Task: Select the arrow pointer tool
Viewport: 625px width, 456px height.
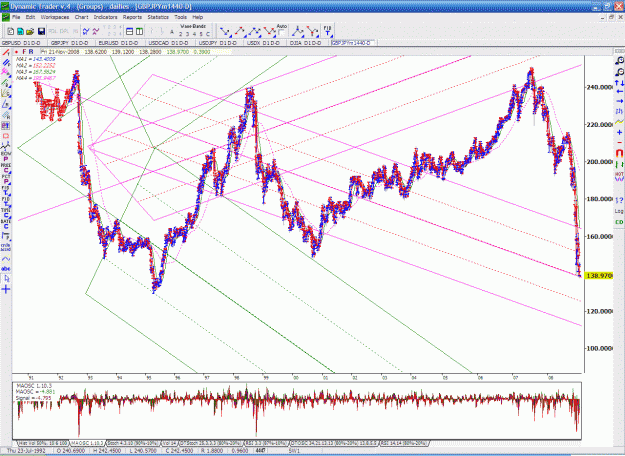Action: click(6, 279)
